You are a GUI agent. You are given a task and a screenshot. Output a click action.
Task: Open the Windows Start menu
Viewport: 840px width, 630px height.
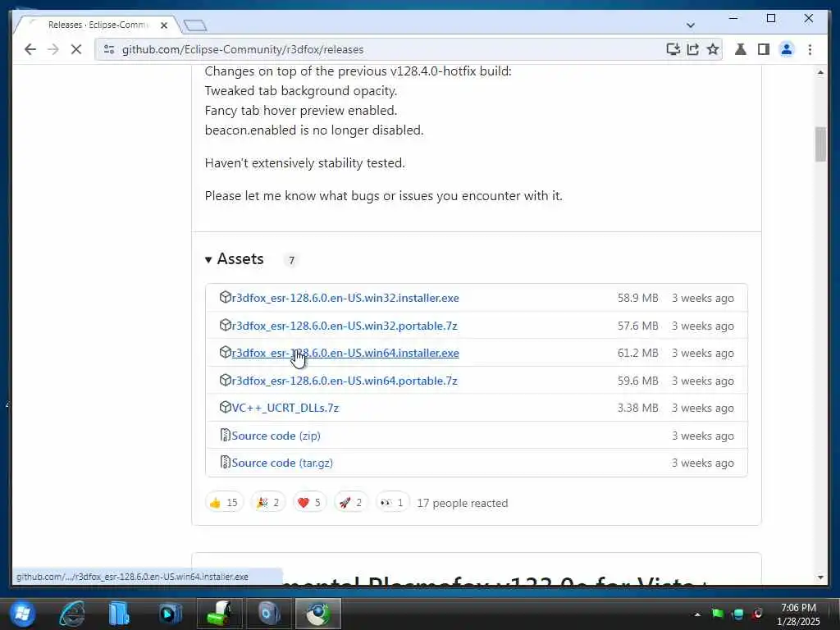coord(21,614)
